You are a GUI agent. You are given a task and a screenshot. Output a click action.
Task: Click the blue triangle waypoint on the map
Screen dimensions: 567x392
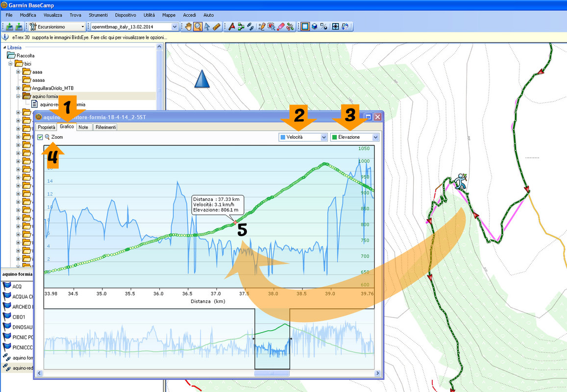coord(202,79)
